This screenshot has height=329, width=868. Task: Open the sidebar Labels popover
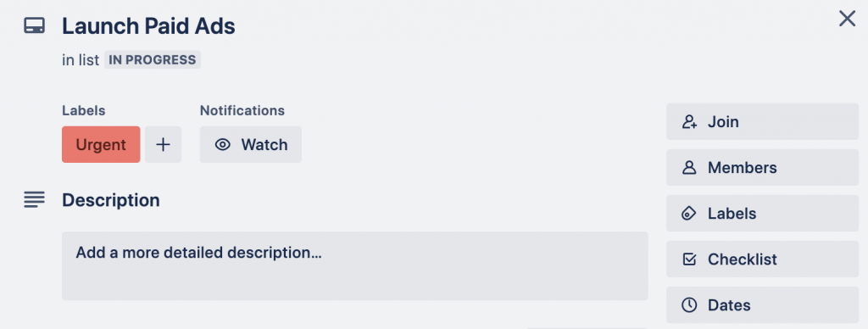[x=762, y=213]
